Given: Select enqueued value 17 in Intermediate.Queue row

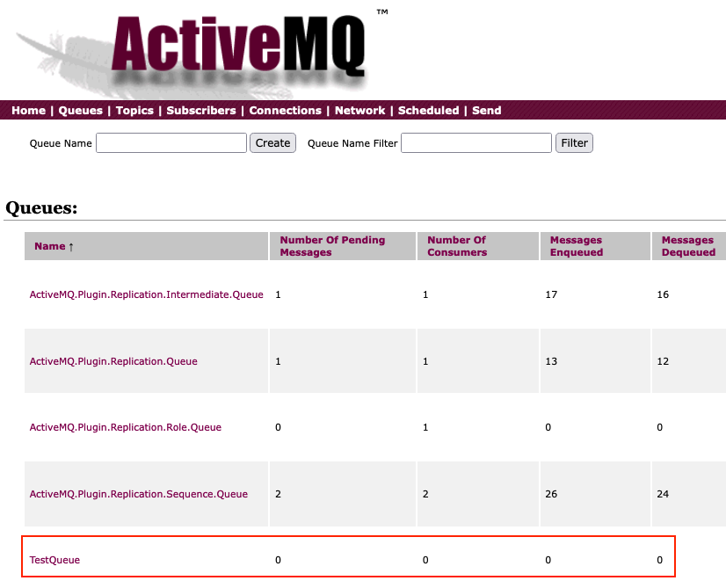Looking at the screenshot, I should 551,294.
